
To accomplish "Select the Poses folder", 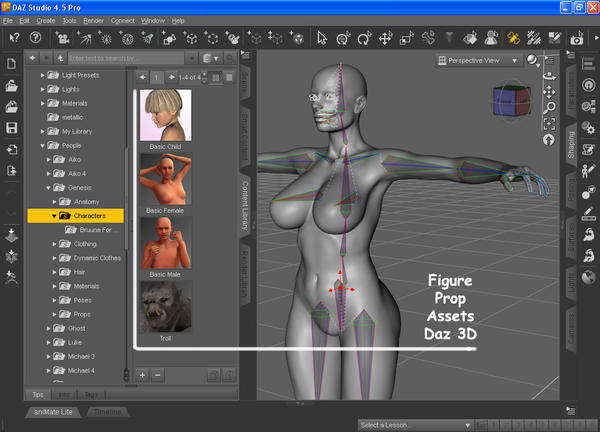I will click(x=83, y=300).
